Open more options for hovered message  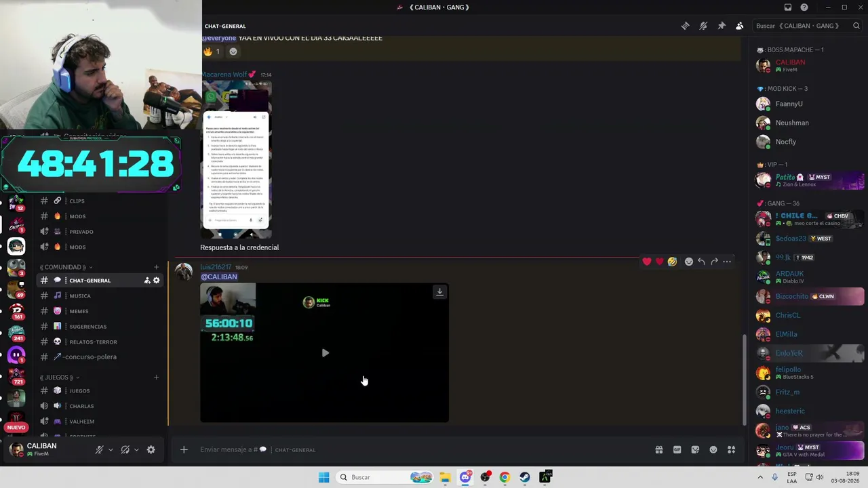(x=727, y=262)
